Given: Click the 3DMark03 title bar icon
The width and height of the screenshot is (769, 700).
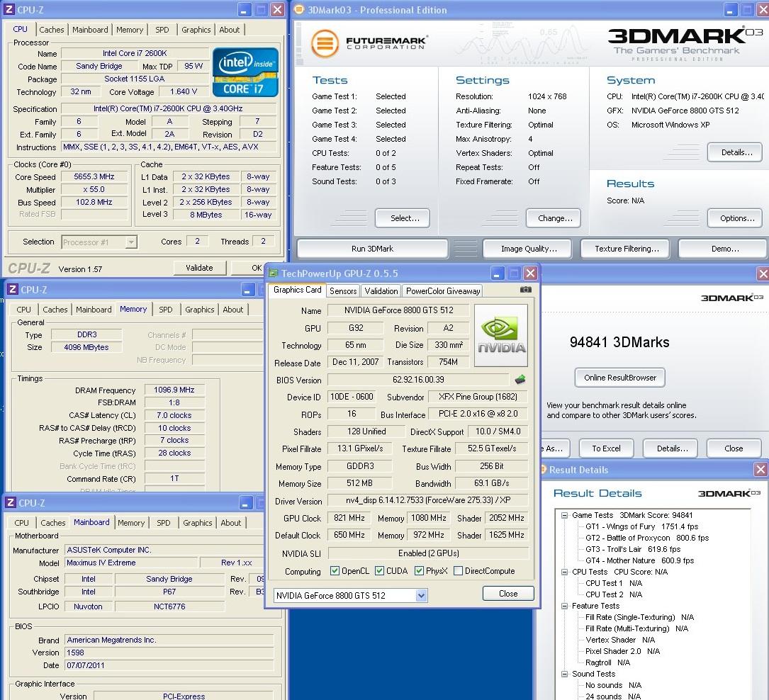Looking at the screenshot, I should (298, 9).
